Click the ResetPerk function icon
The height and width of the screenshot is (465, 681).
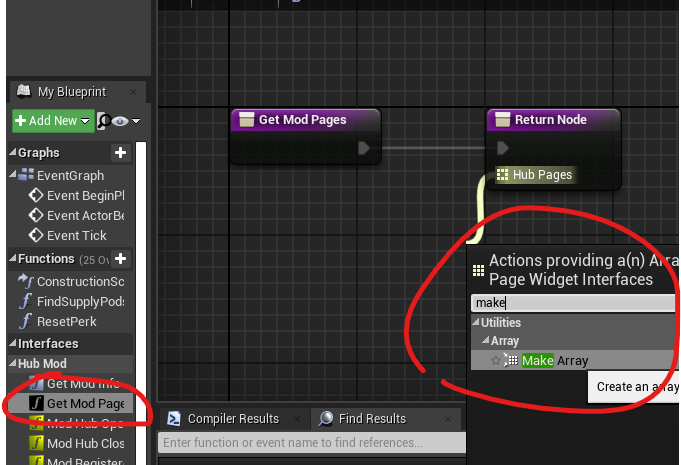(26, 321)
